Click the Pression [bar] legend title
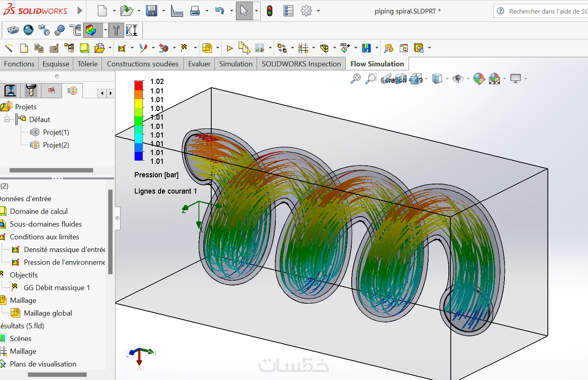 (156, 175)
